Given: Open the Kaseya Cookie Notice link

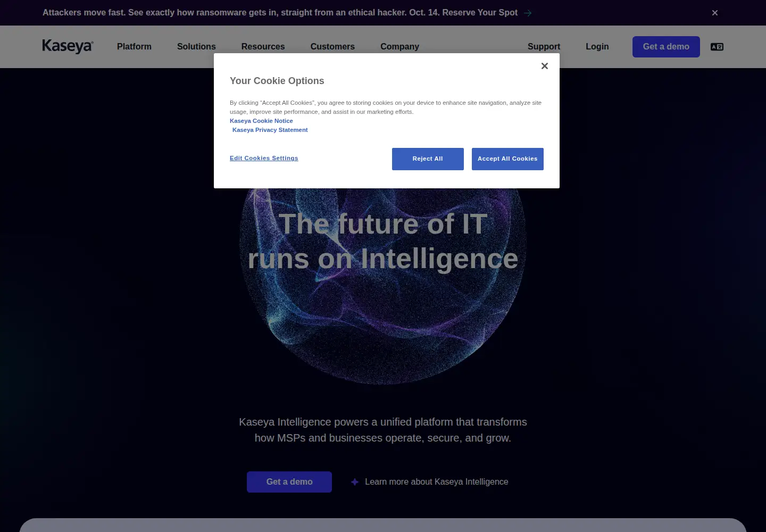Looking at the screenshot, I should click(261, 121).
